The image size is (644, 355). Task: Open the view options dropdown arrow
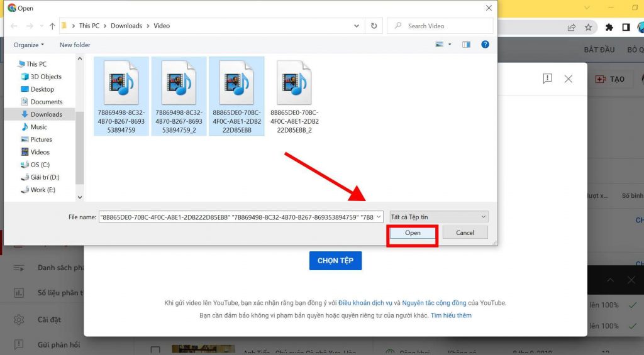450,45
